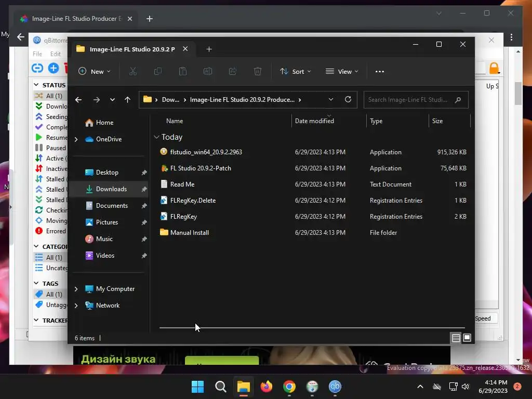Go forward with Explorer's forward arrow
The image size is (532, 399).
click(x=96, y=100)
